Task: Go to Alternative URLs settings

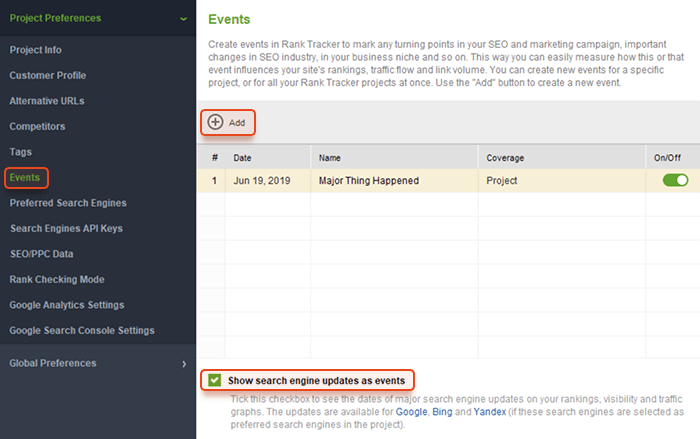Action: [47, 101]
